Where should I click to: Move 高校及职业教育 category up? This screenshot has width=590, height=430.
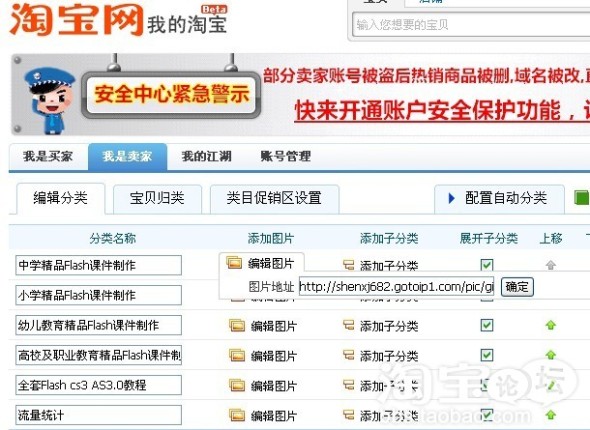coord(551,355)
